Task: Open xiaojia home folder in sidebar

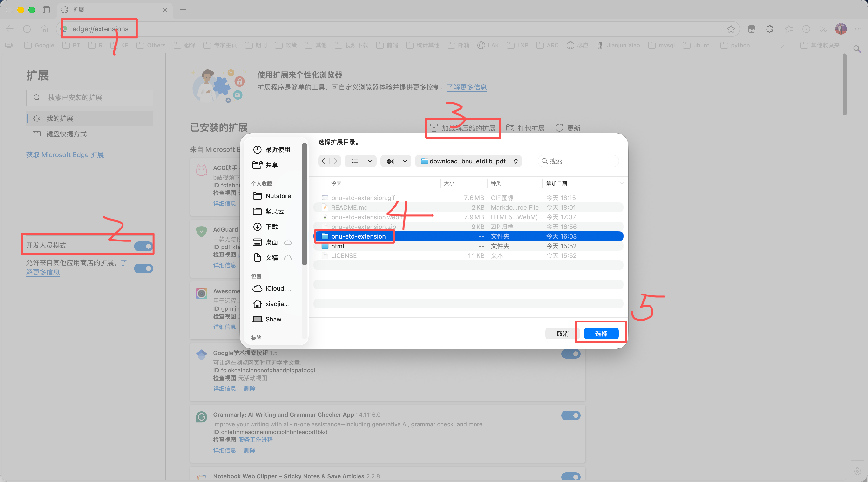Action: point(271,304)
